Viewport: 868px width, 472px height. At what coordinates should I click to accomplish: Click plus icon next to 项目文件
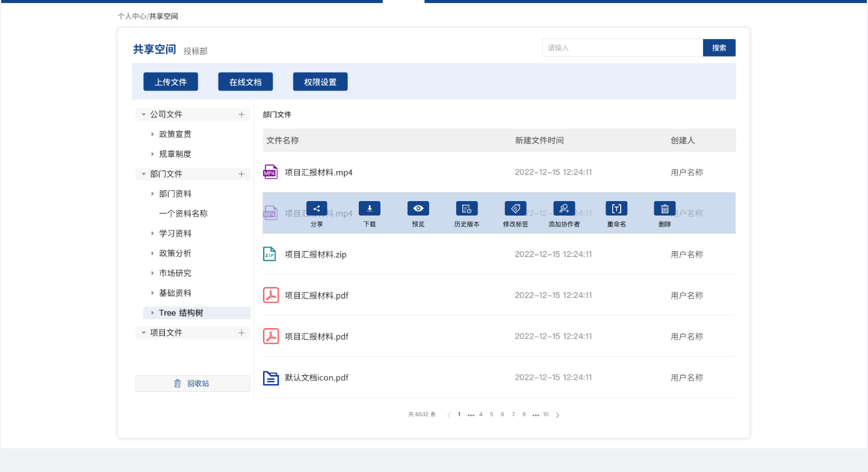[x=241, y=333]
